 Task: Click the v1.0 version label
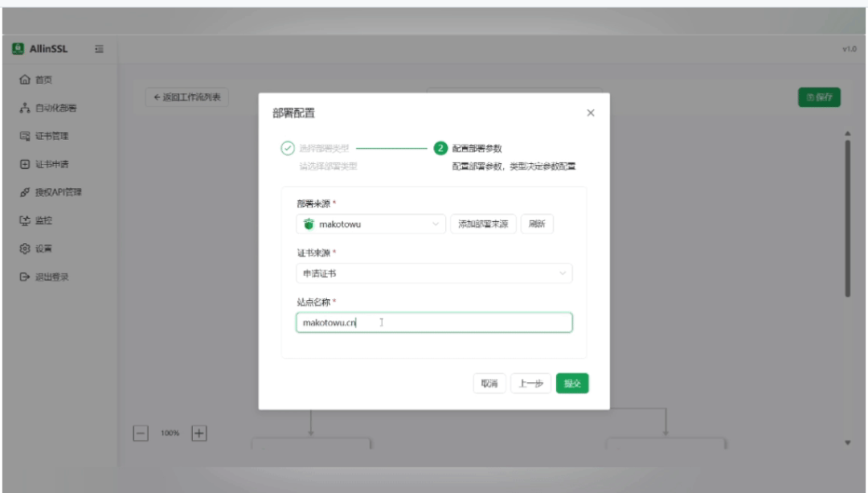click(x=850, y=49)
